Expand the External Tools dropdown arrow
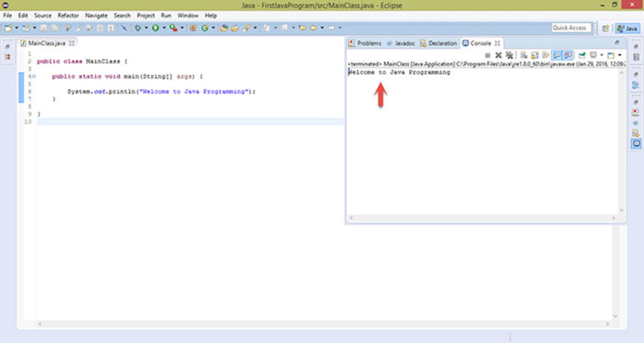This screenshot has height=343, width=644. tap(182, 28)
